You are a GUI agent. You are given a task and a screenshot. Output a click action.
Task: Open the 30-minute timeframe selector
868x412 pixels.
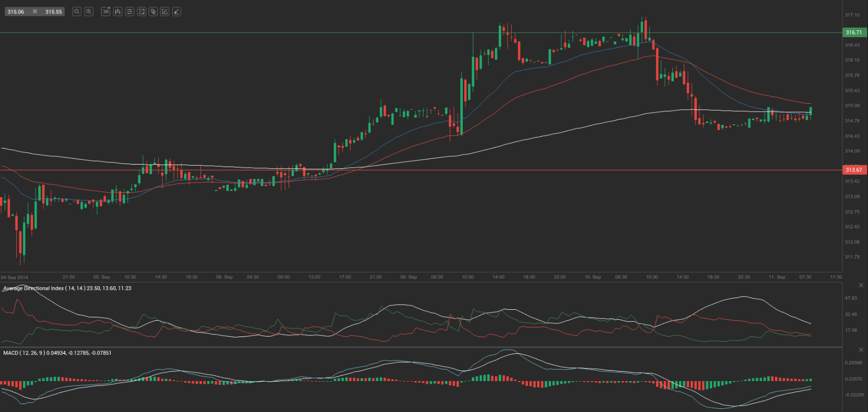pyautogui.click(x=105, y=12)
